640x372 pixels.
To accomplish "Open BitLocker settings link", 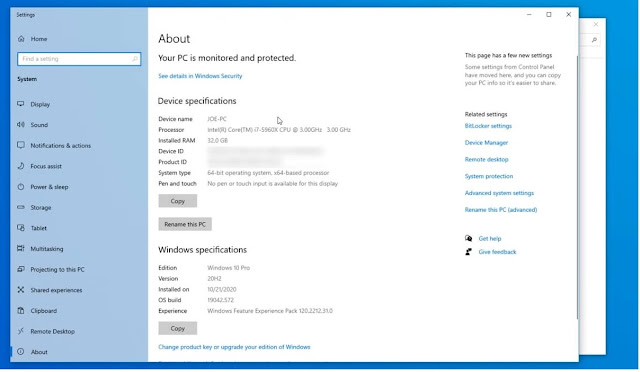I will [x=488, y=126].
